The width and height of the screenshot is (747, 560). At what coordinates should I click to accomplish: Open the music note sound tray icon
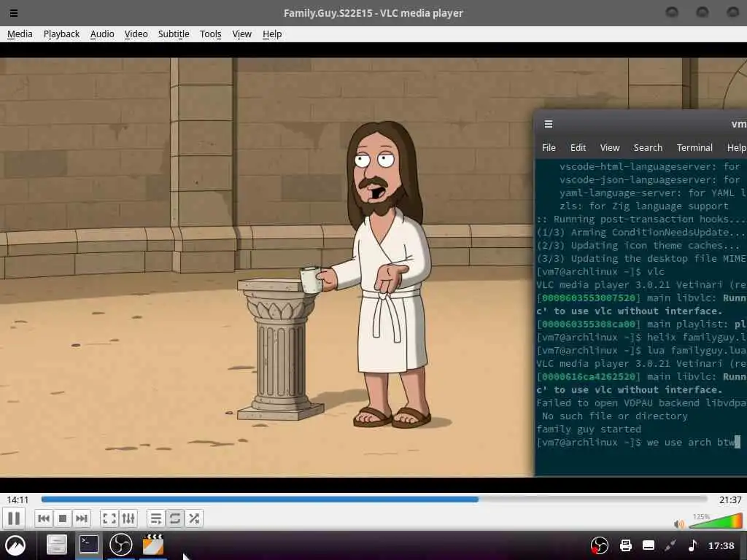693,545
